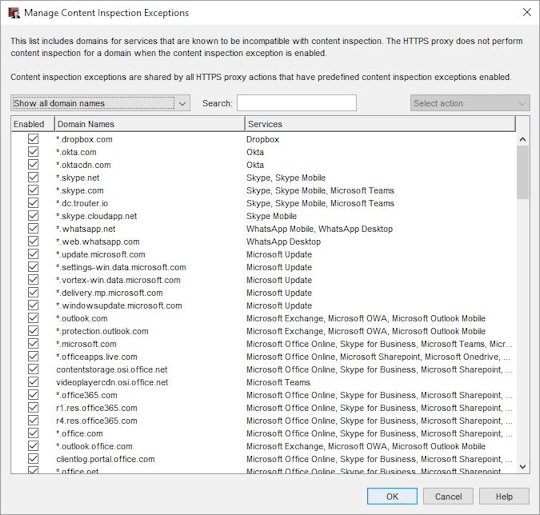Toggle the *.update.microsoft.com checkbox
The image size is (540, 515).
pyautogui.click(x=33, y=254)
